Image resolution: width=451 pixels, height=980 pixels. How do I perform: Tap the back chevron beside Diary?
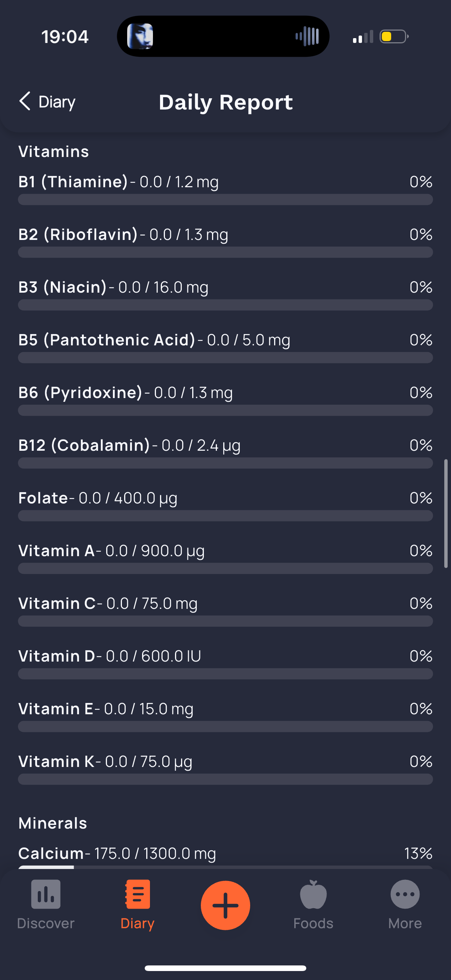coord(25,101)
